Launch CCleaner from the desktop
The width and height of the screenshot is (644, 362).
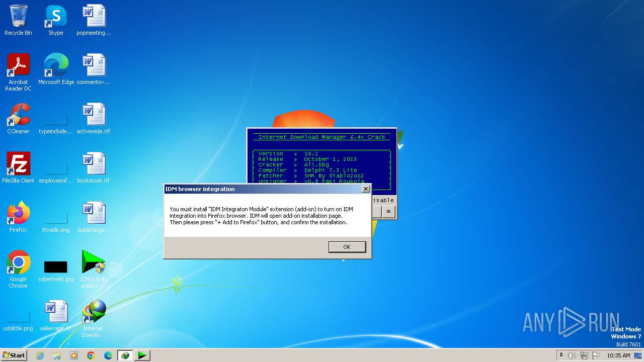pos(18,119)
